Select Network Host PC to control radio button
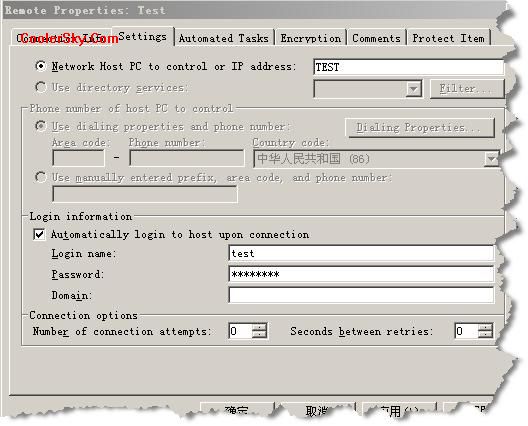This screenshot has height=426, width=528. click(40, 66)
